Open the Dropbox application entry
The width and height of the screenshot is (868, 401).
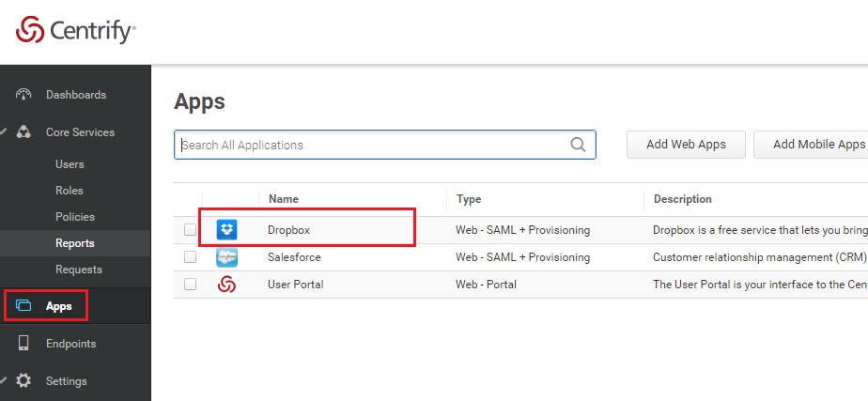pos(288,230)
